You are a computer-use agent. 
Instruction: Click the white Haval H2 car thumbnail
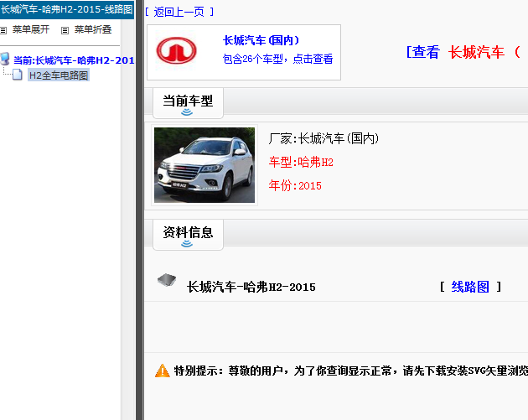204,165
